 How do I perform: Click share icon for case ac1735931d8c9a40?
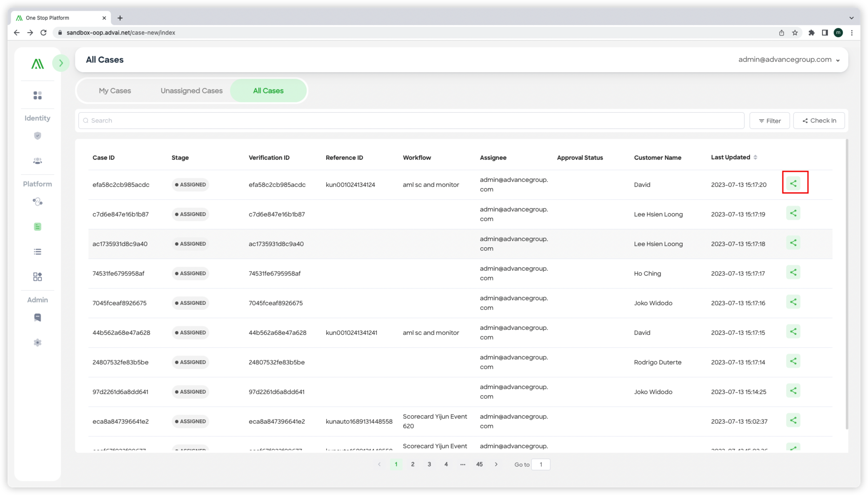coord(793,243)
